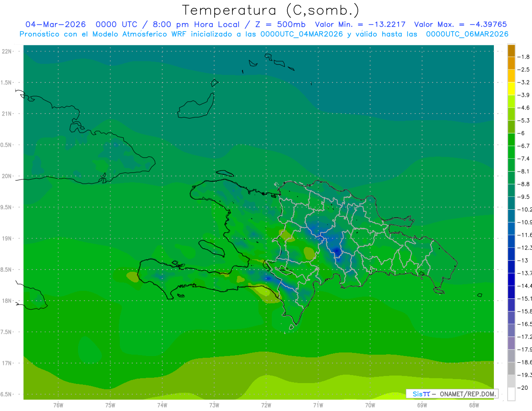The width and height of the screenshot is (532, 411).
Task: Click the white swatch below -20
Action: pyautogui.click(x=511, y=394)
